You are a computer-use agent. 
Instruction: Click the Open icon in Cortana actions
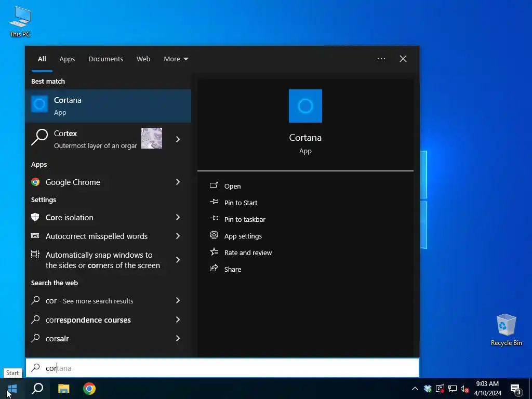click(214, 185)
